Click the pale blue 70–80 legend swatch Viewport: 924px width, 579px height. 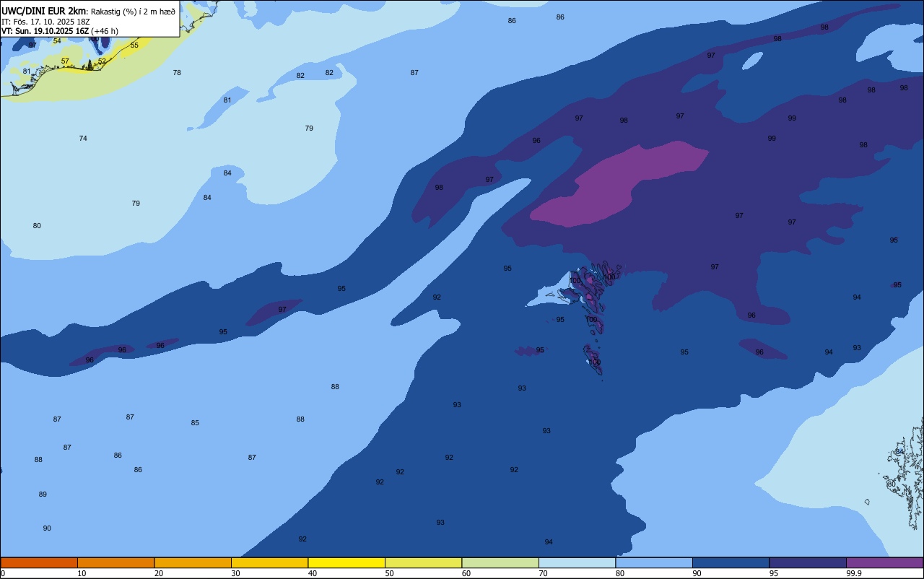pos(577,562)
